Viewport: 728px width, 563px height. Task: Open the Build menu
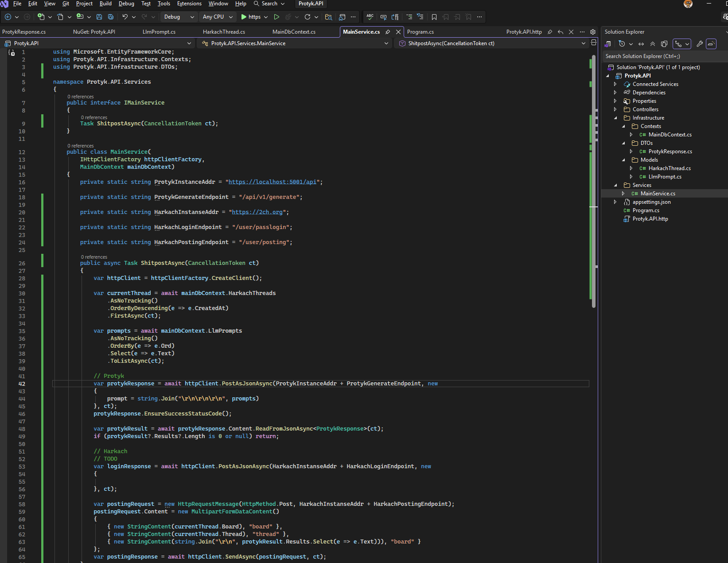[105, 4]
